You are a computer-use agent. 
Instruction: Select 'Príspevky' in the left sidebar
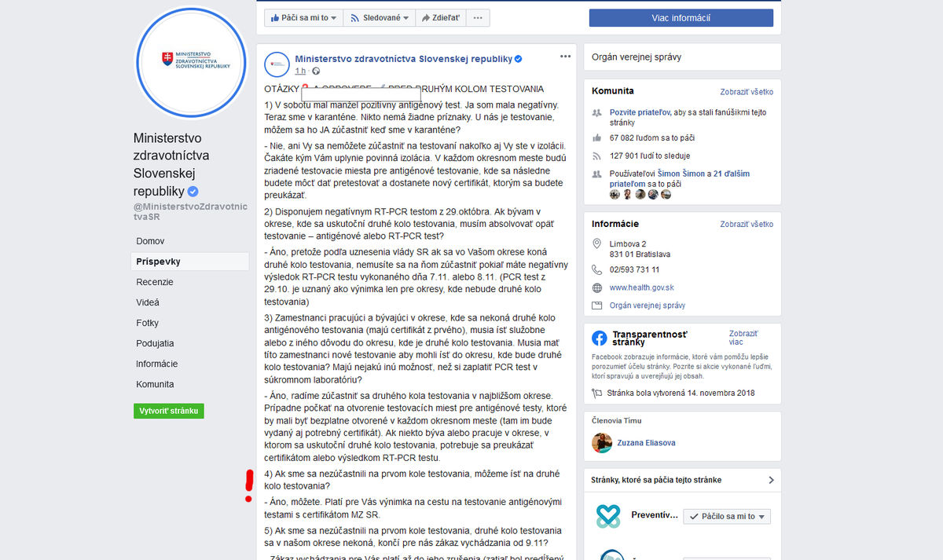point(158,262)
